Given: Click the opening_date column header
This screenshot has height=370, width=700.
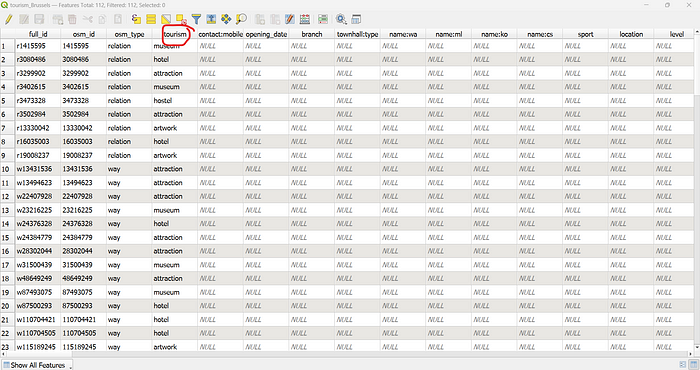Looking at the screenshot, I should (266, 34).
